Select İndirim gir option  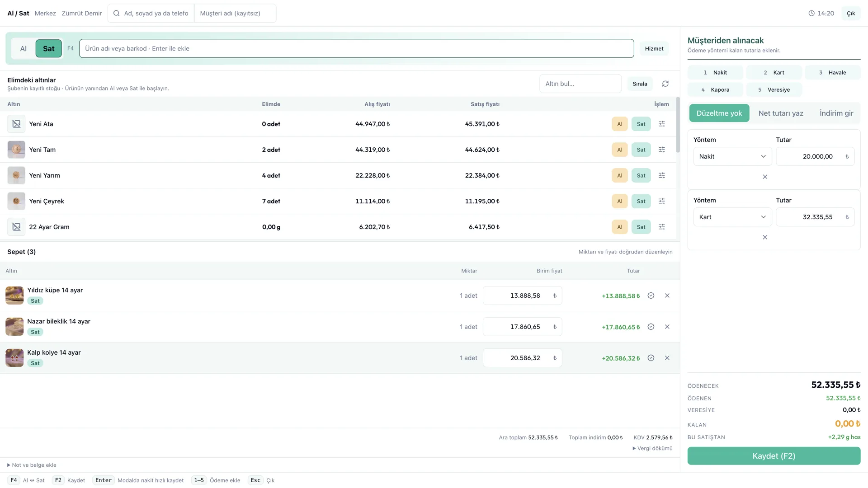(836, 113)
